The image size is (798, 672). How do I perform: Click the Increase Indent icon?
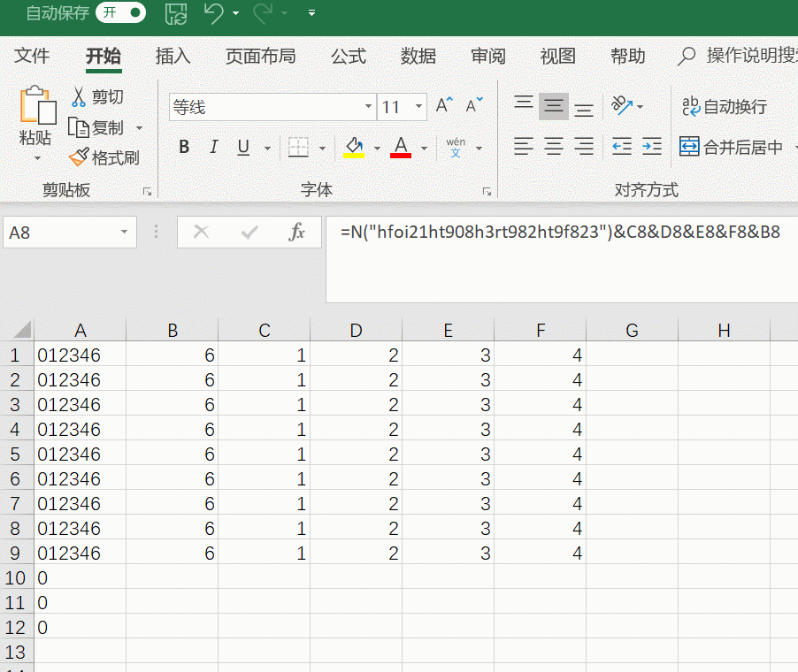652,147
